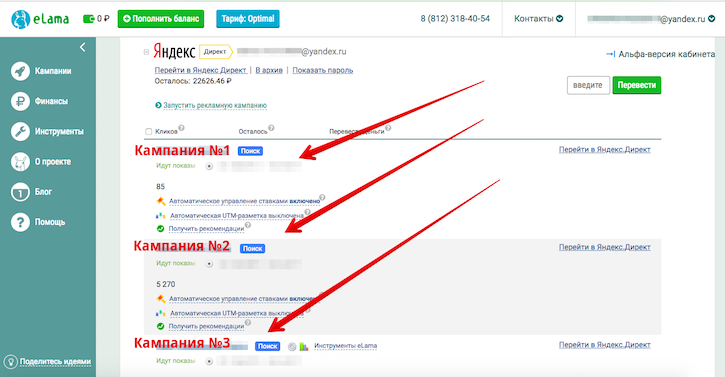Toggle the Кликов header checkbox

[148, 131]
